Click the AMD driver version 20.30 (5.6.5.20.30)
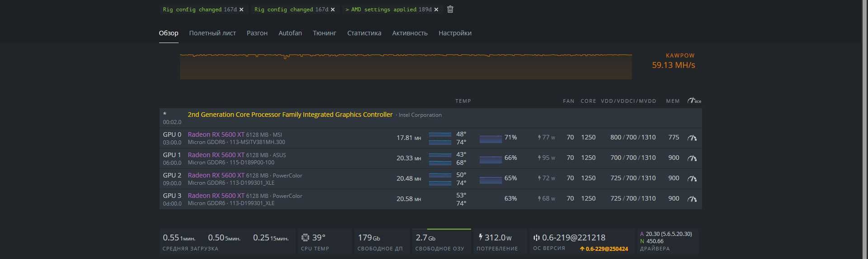 tap(669, 234)
